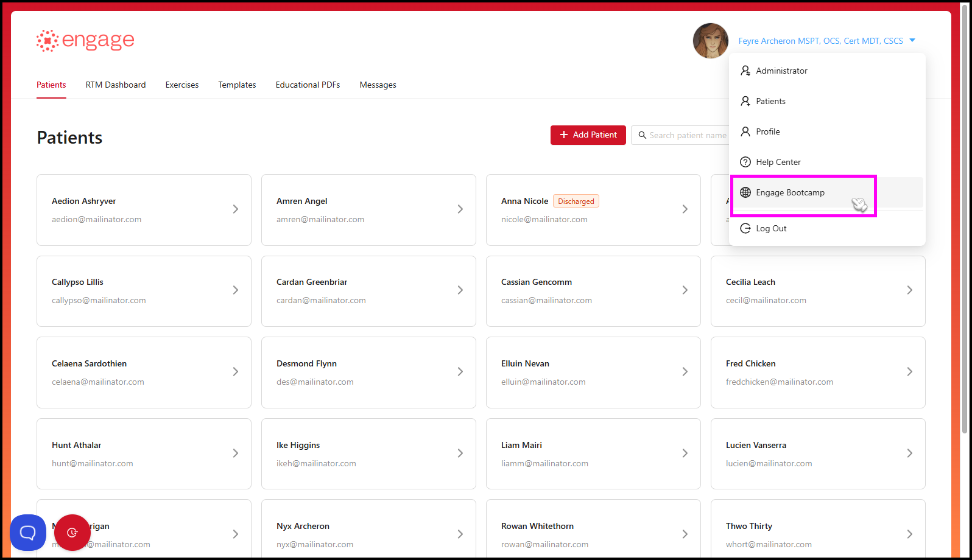Open Elluin Nevan card chevron
The height and width of the screenshot is (560, 972).
[x=685, y=372]
